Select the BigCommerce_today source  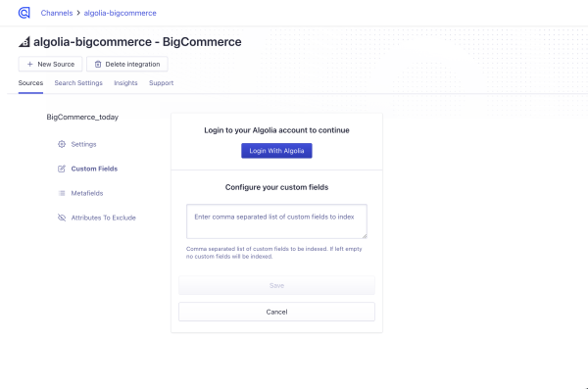click(x=82, y=117)
